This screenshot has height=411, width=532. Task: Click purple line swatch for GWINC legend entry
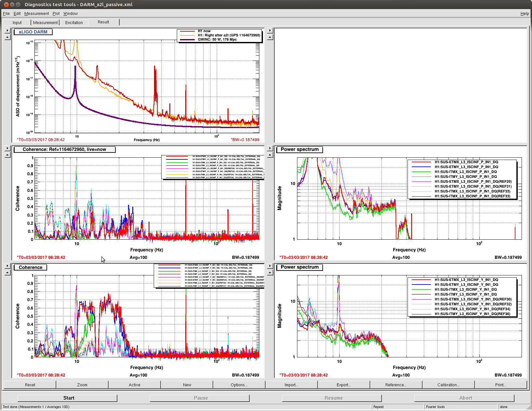pyautogui.click(x=187, y=40)
